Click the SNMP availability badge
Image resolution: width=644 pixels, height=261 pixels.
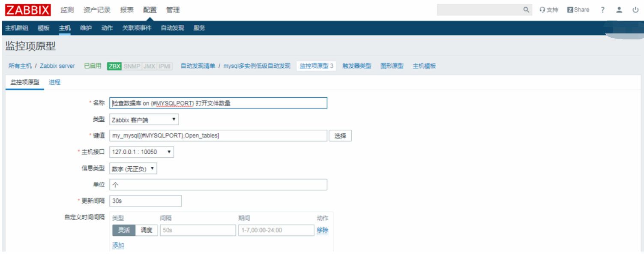click(132, 66)
